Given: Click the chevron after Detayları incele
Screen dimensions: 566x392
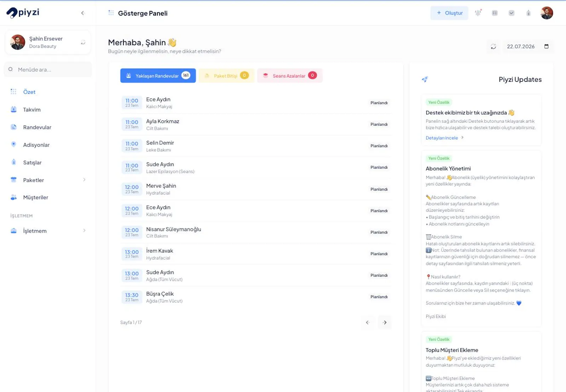Looking at the screenshot, I should coord(462,138).
